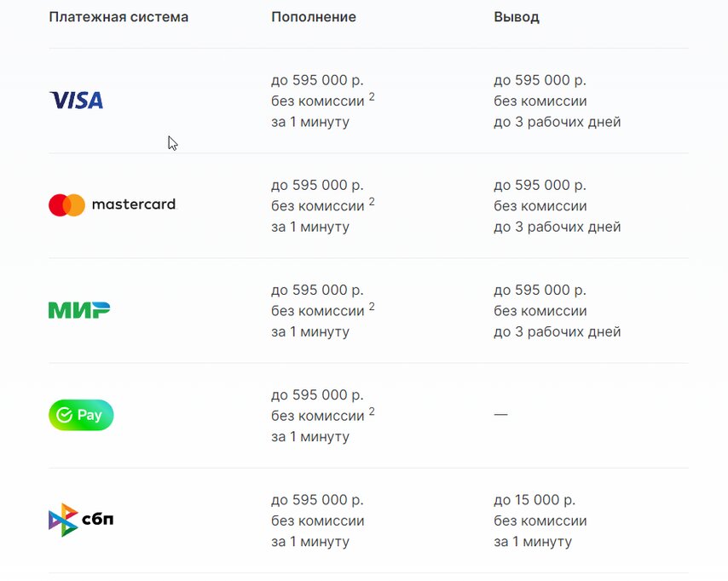Click the green SberPay badge
Screen dimensions: 728x581
81,416
